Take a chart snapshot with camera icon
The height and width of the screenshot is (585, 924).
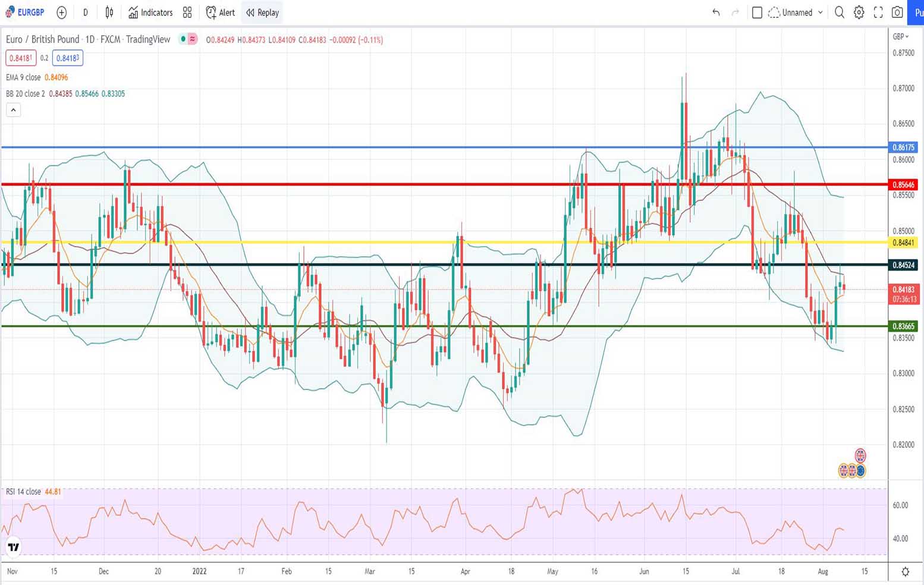pyautogui.click(x=897, y=12)
